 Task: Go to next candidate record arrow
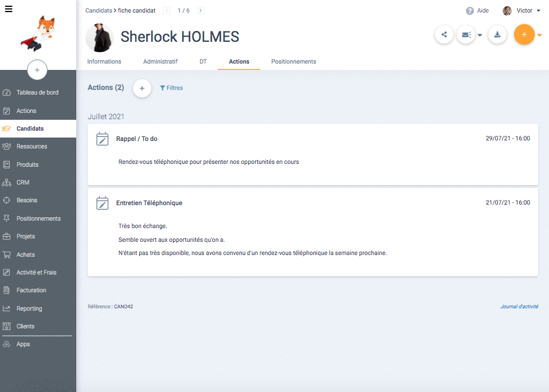201,10
